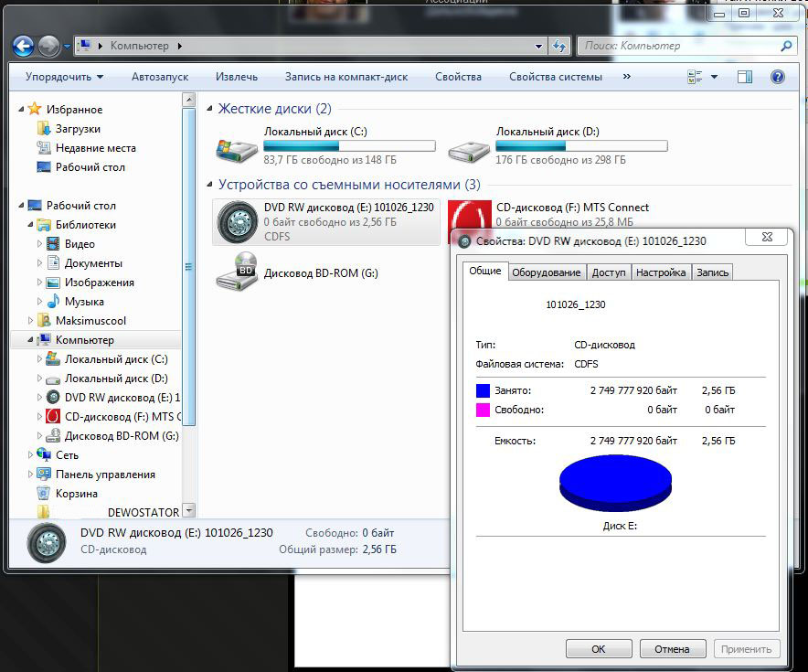Open the Упорядочить menu
The height and width of the screenshot is (672, 808).
pyautogui.click(x=64, y=77)
